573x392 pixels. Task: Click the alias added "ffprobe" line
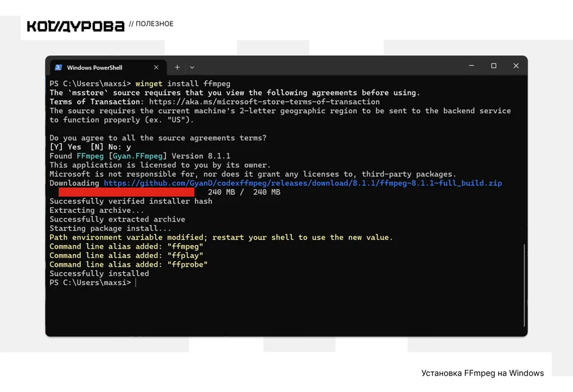[x=129, y=264]
